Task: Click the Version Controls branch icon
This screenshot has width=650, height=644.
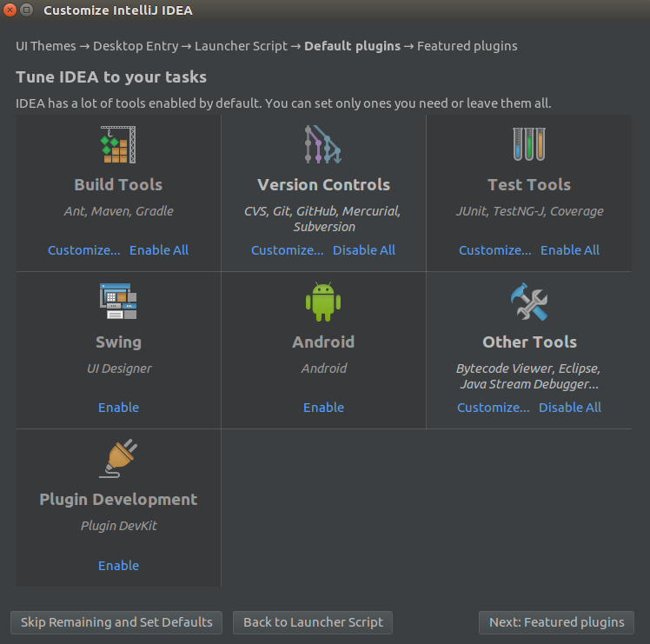Action: point(323,144)
